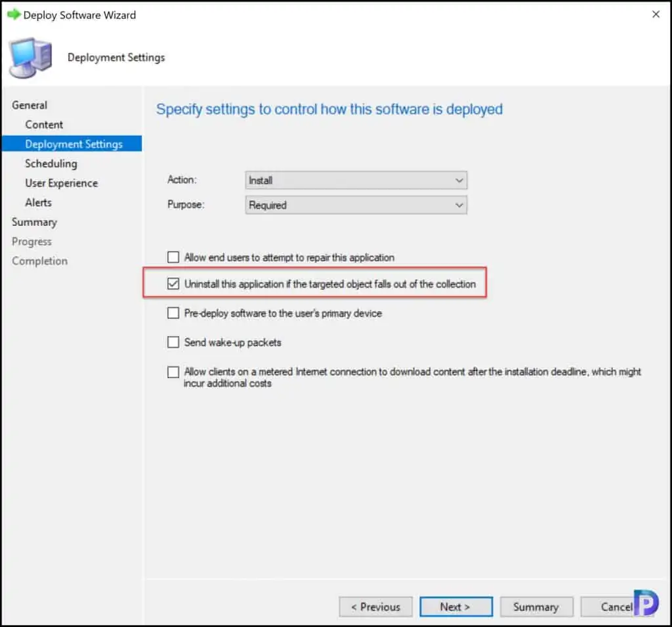Screen dimensions: 672x627
Task: Click the 'Specify settings to control' heading
Action: click(329, 110)
